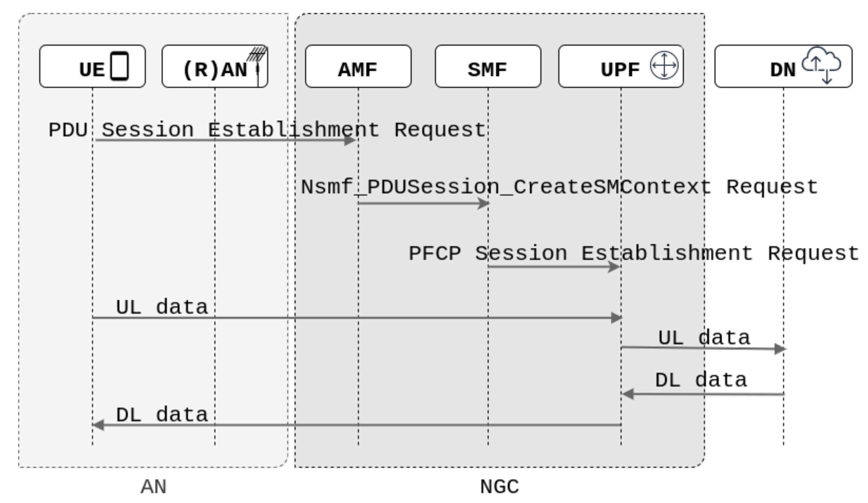The image size is (868, 503).
Task: Select the PDU Session Establishment Request label
Action: pyautogui.click(x=267, y=130)
